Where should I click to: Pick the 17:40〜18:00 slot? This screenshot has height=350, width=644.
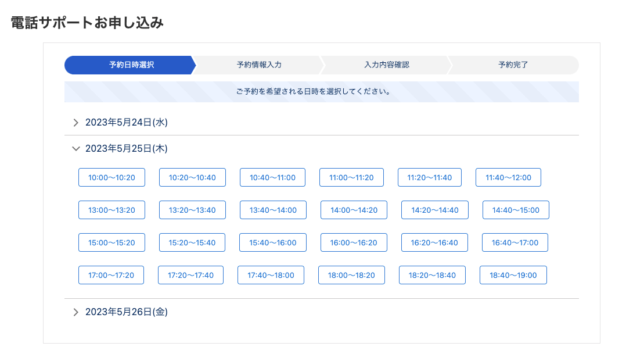tap(271, 275)
